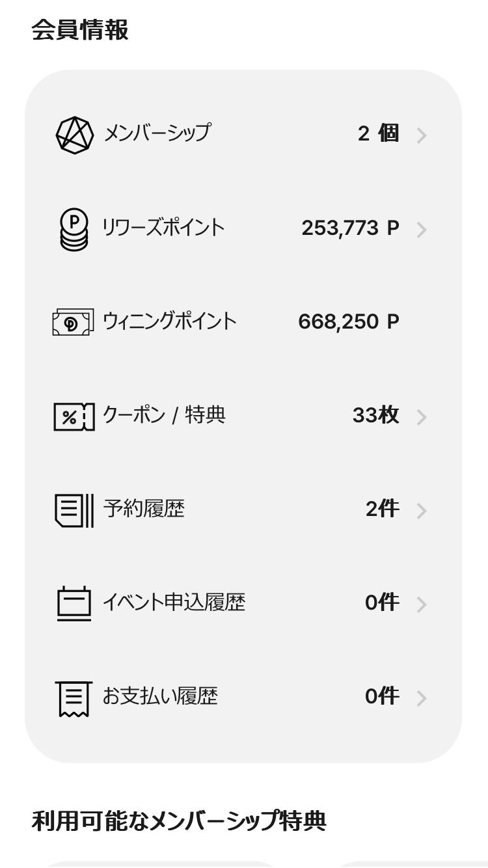Open the メンバーシップ label
This screenshot has height=868, width=488.
click(157, 133)
